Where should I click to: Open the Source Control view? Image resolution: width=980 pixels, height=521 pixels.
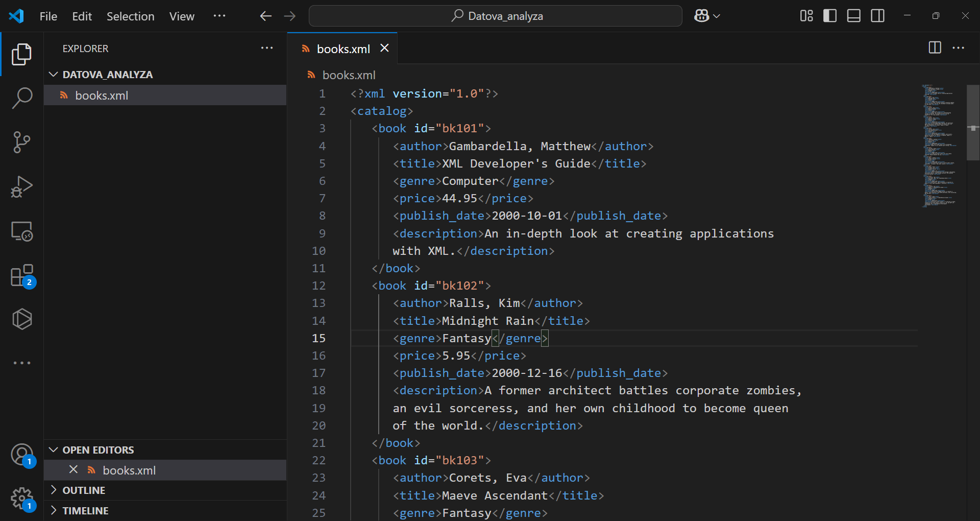click(x=21, y=143)
